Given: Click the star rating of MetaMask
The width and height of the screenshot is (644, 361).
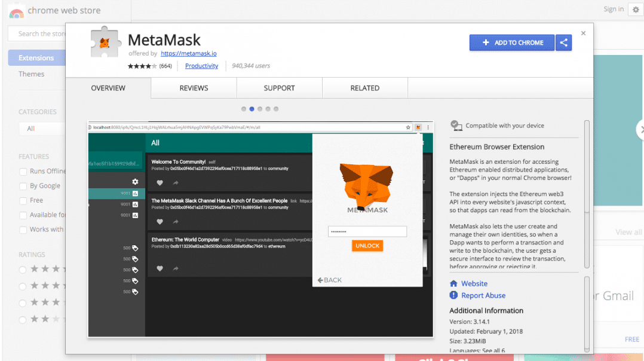Looking at the screenshot, I should (142, 66).
